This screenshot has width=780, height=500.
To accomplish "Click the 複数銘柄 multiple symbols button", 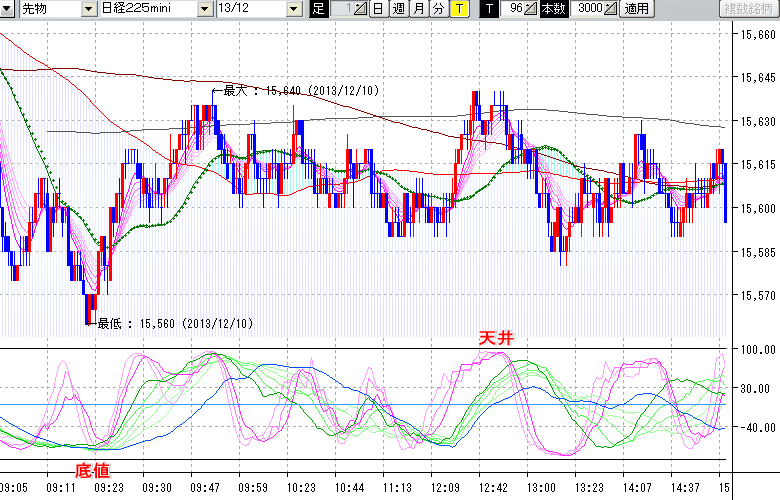I will coord(749,9).
